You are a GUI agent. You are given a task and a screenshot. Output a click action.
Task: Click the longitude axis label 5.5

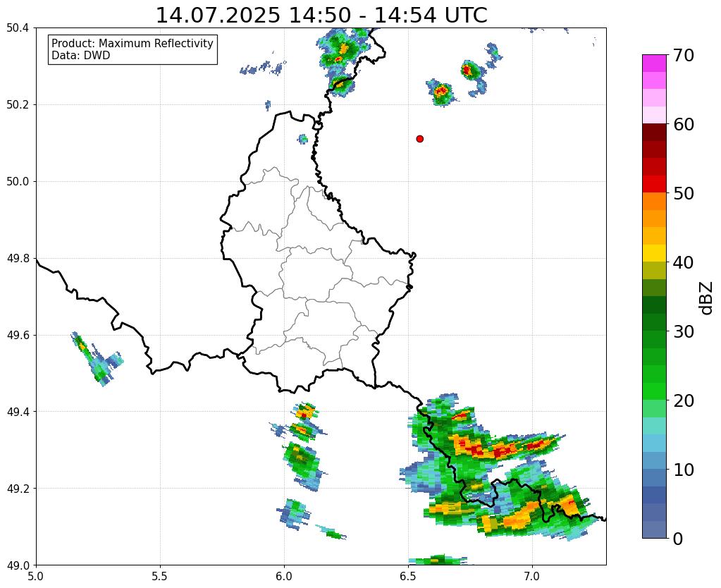tap(160, 576)
